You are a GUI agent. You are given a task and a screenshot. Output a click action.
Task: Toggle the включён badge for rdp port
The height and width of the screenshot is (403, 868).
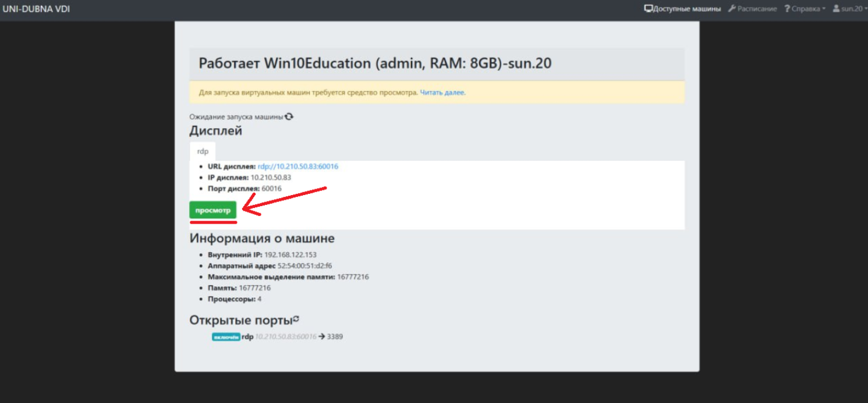pyautogui.click(x=226, y=337)
